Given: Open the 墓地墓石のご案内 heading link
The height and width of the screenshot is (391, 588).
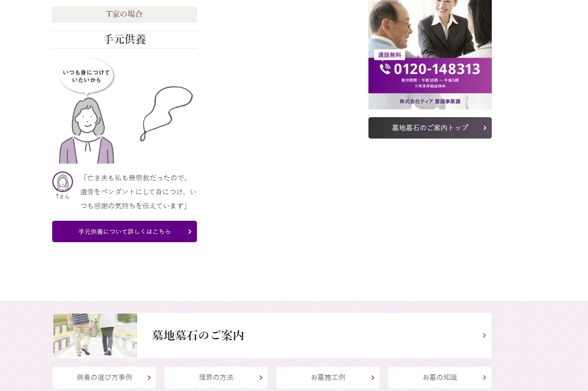Looking at the screenshot, I should coord(198,335).
